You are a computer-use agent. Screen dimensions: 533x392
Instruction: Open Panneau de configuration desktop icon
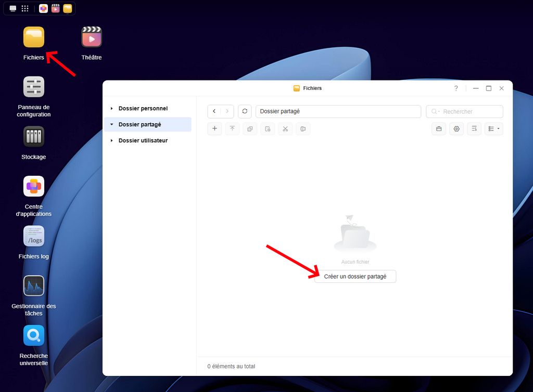34,87
